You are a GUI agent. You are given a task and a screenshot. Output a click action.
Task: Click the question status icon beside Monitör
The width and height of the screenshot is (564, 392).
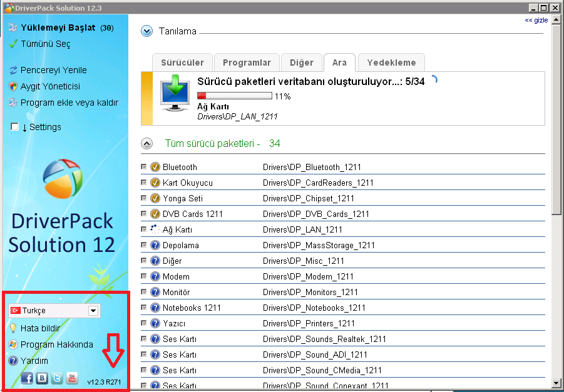coord(155,292)
